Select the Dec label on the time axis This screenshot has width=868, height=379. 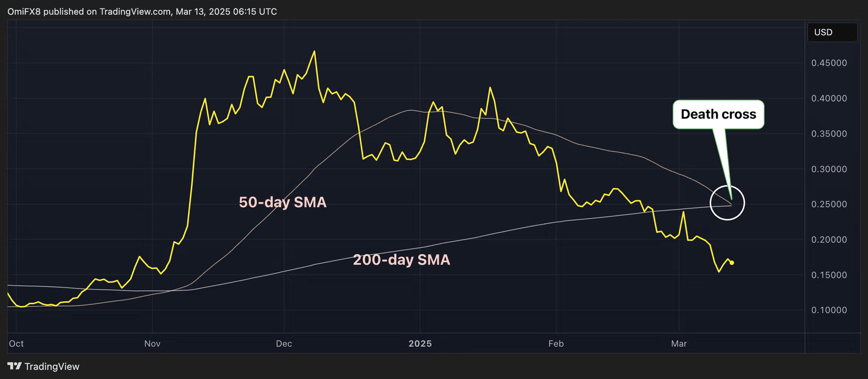click(284, 343)
